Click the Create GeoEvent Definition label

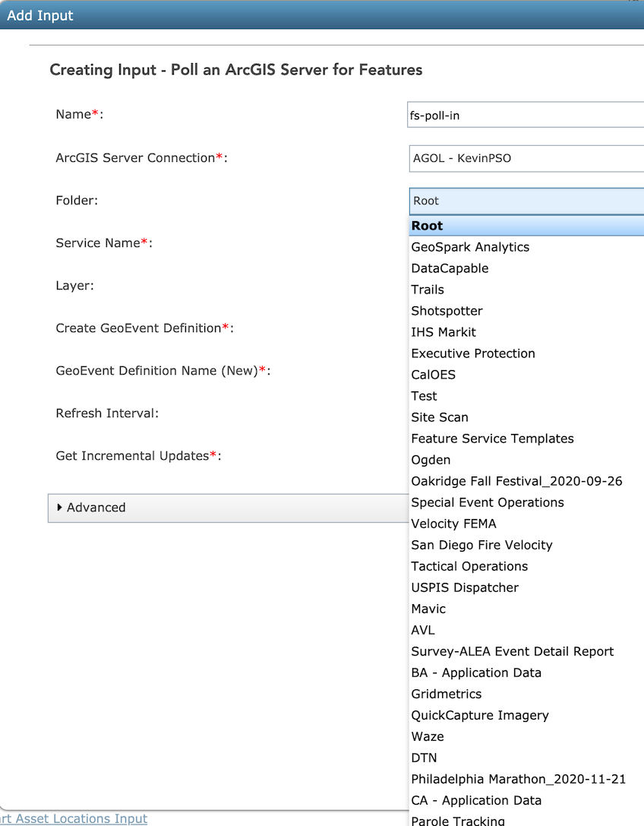click(145, 328)
